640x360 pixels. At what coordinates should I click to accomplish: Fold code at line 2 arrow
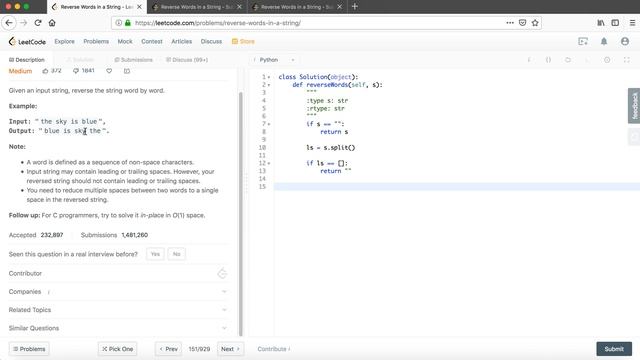click(269, 85)
